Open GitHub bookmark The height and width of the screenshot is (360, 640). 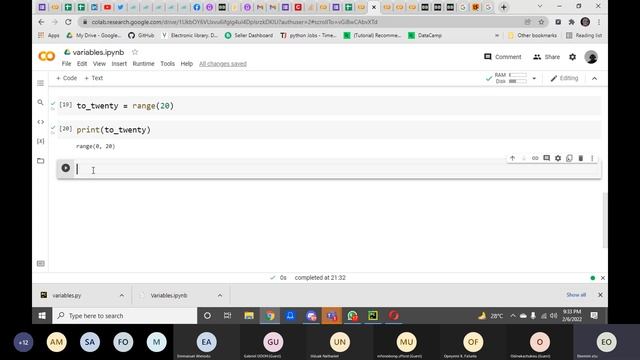[x=141, y=36]
